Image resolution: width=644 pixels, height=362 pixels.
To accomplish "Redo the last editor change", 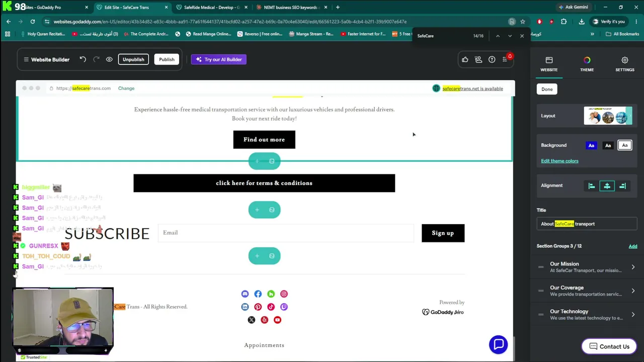I will tap(96, 59).
